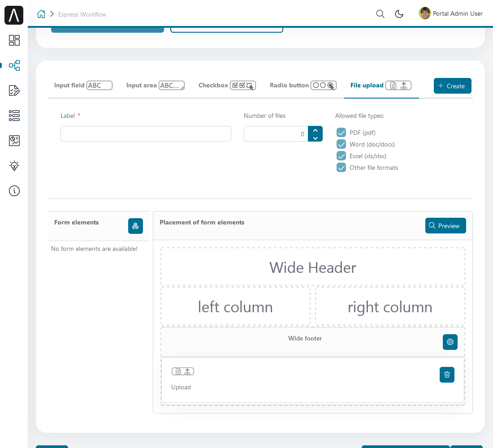
Task: Click the user avatar picture
Action: coord(424,13)
